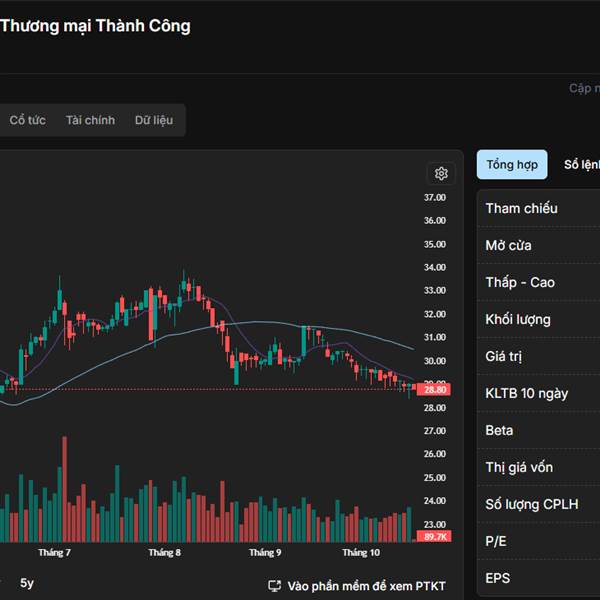Select the KLTB 10 ngày row
The width and height of the screenshot is (600, 600).
538,393
